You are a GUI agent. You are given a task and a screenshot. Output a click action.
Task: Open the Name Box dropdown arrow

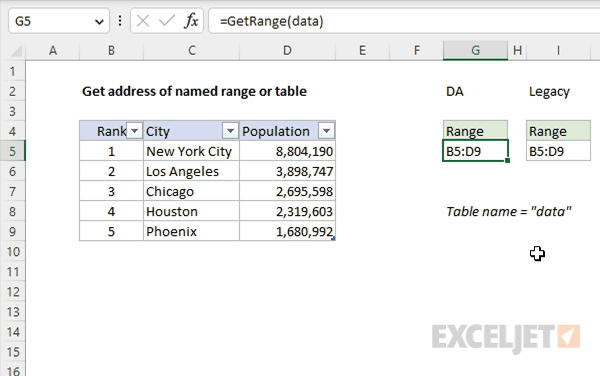[x=99, y=22]
